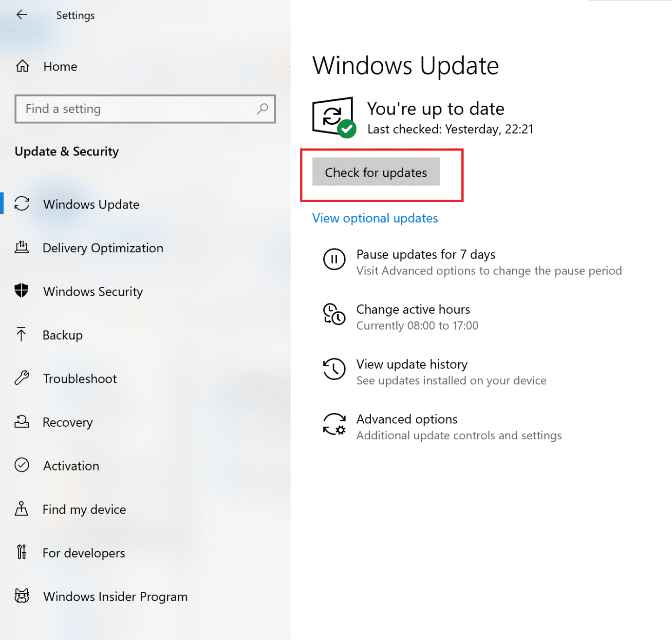Open the Activation checkmark icon
Viewport: 672px width, 640px height.
pyautogui.click(x=22, y=466)
